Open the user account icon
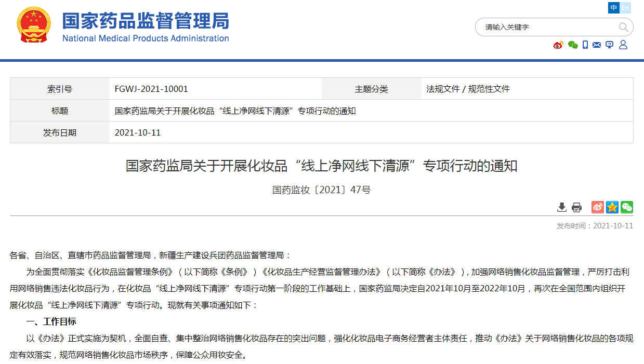 tap(623, 45)
